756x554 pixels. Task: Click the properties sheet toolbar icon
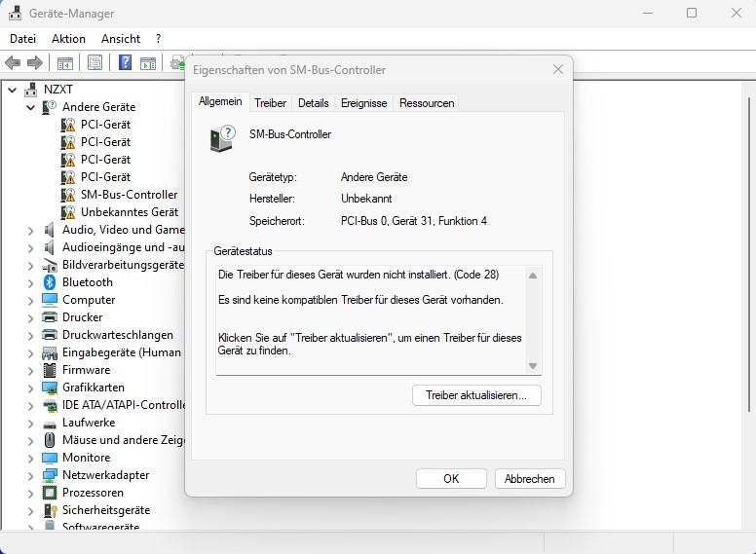[94, 62]
